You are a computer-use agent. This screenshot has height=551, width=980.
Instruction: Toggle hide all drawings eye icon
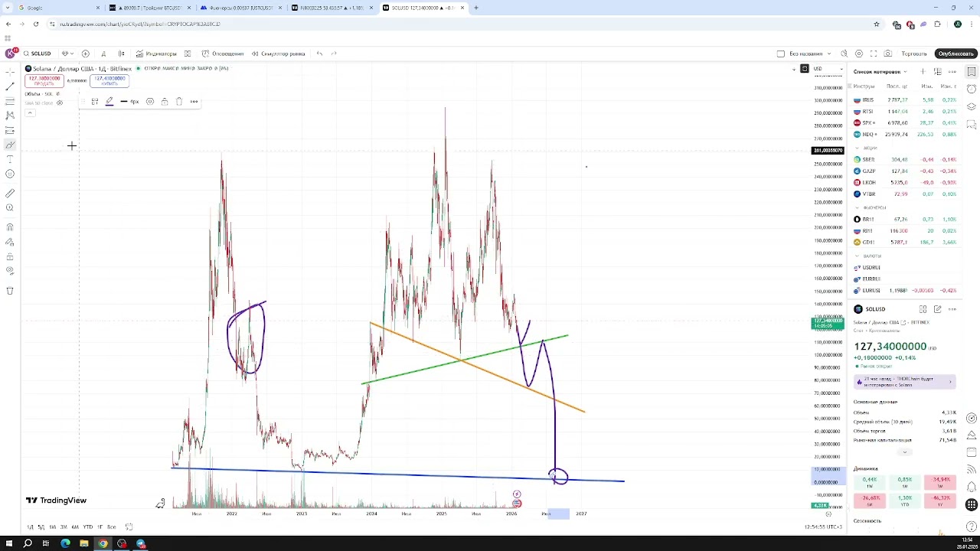coord(10,271)
